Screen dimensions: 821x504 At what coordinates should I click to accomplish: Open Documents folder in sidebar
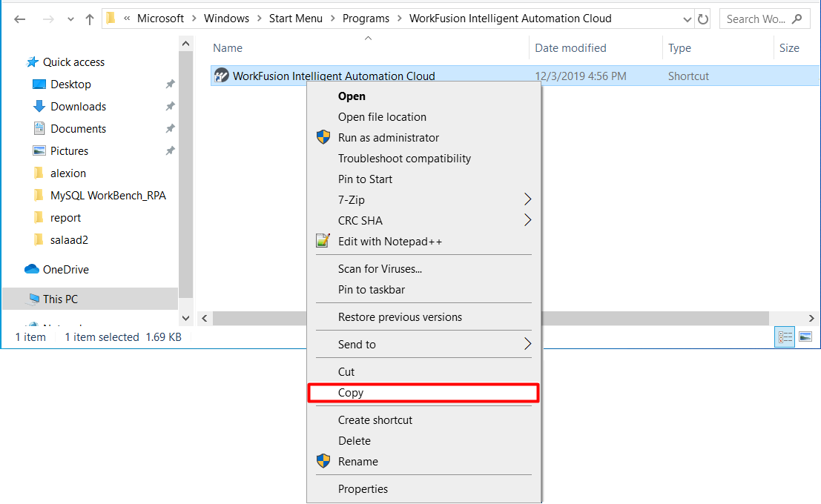coord(78,129)
